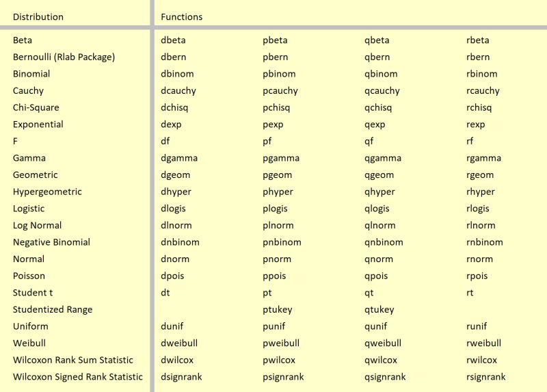
Task: Click the pbinom function entry
Action: point(279,74)
